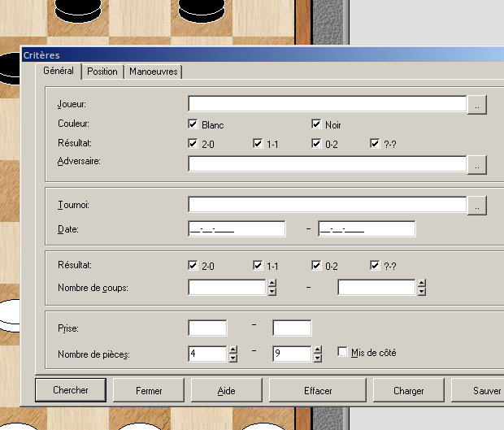Uncheck the Noir color checkbox
504x430 pixels.
[x=317, y=124]
